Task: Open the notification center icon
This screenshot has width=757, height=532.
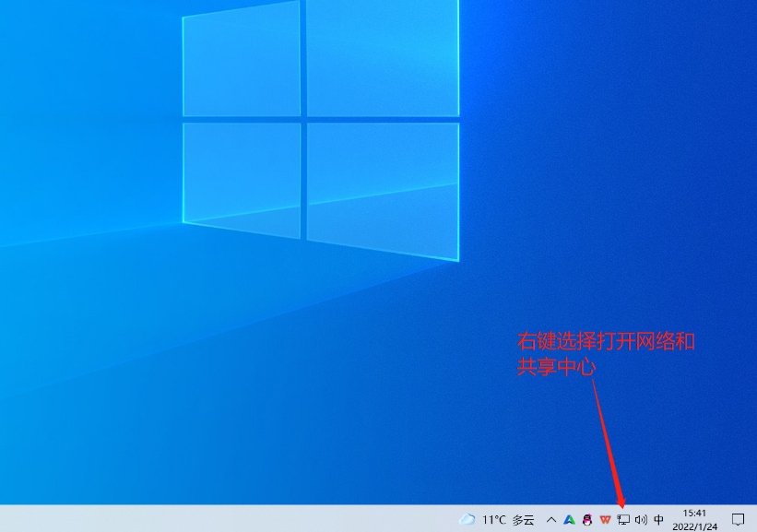Action: click(738, 520)
